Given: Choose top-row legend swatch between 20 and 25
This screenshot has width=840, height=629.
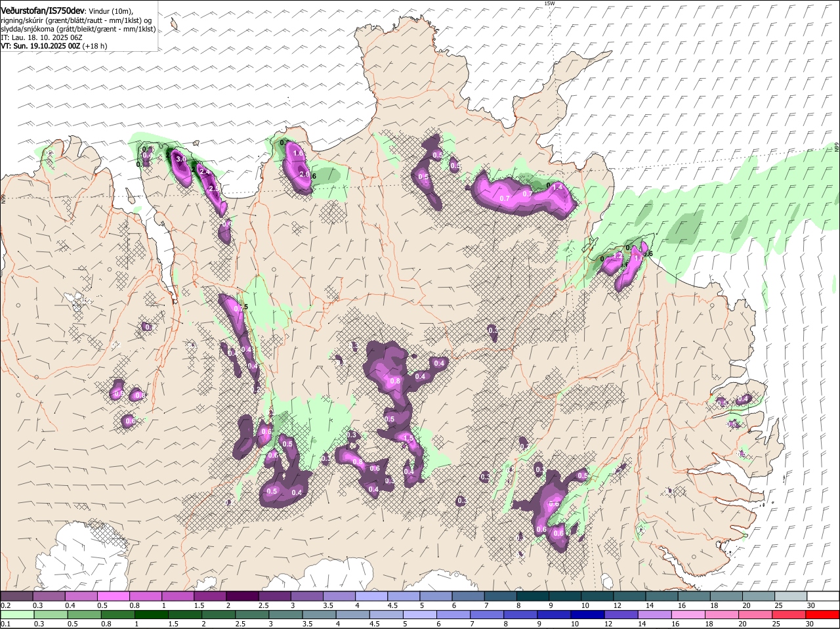Looking at the screenshot, I should (x=758, y=596).
